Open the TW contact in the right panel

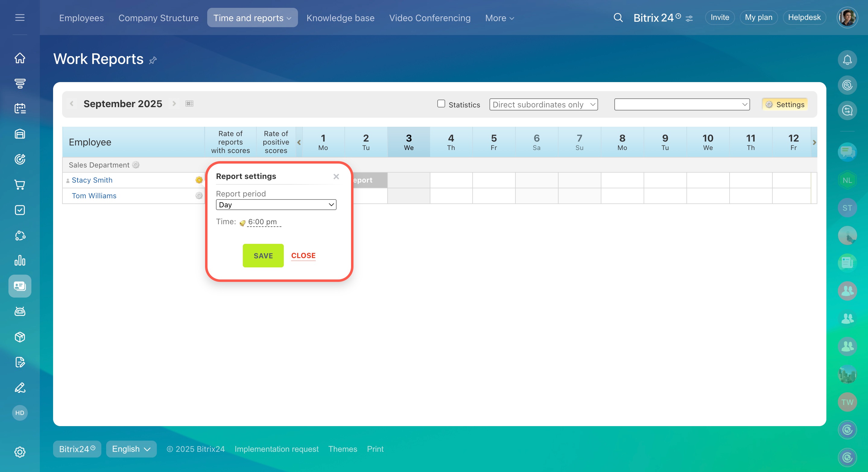pos(847,402)
